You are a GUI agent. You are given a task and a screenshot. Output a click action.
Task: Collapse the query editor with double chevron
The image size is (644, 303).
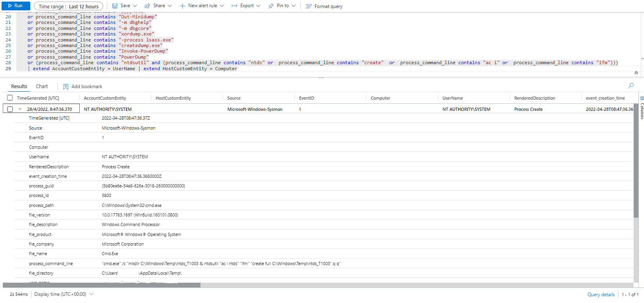636,73
